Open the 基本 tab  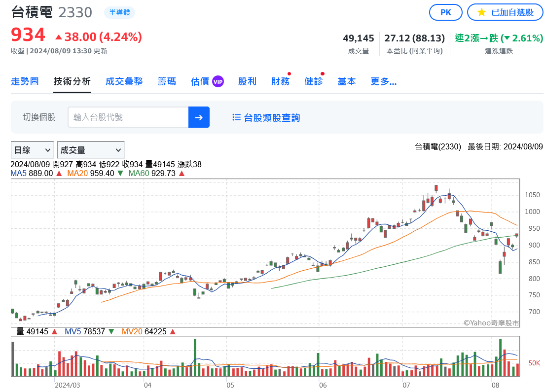[x=347, y=82]
